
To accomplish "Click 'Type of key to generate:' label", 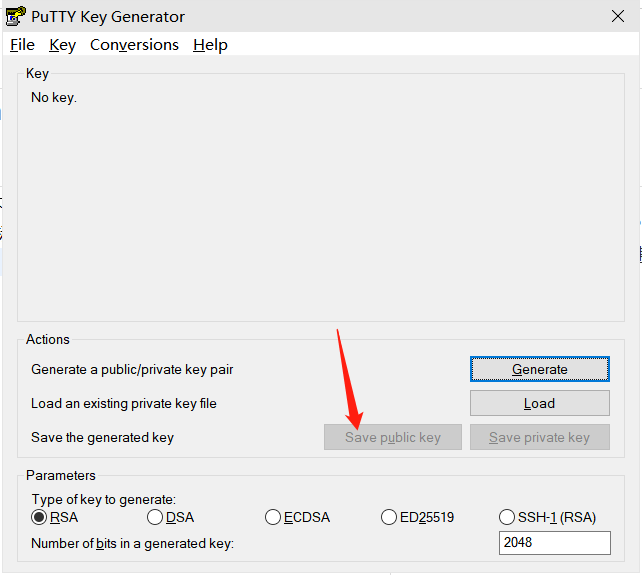I will [104, 499].
